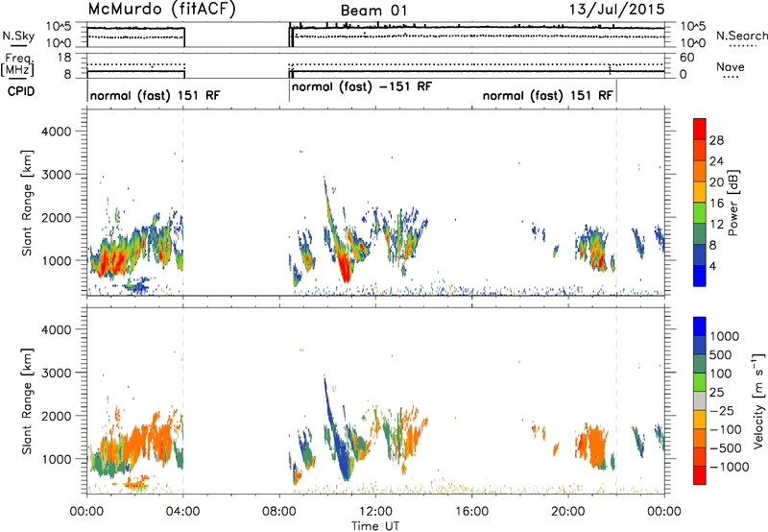Screen dimensions: 768x532
Task: Click the red top of the power colorbar
Action: point(700,129)
